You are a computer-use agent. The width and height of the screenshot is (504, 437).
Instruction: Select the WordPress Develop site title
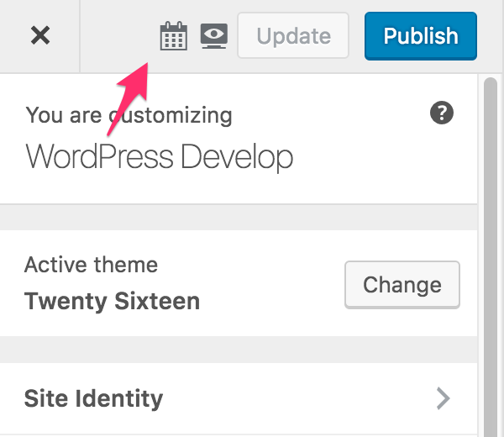pos(160,157)
